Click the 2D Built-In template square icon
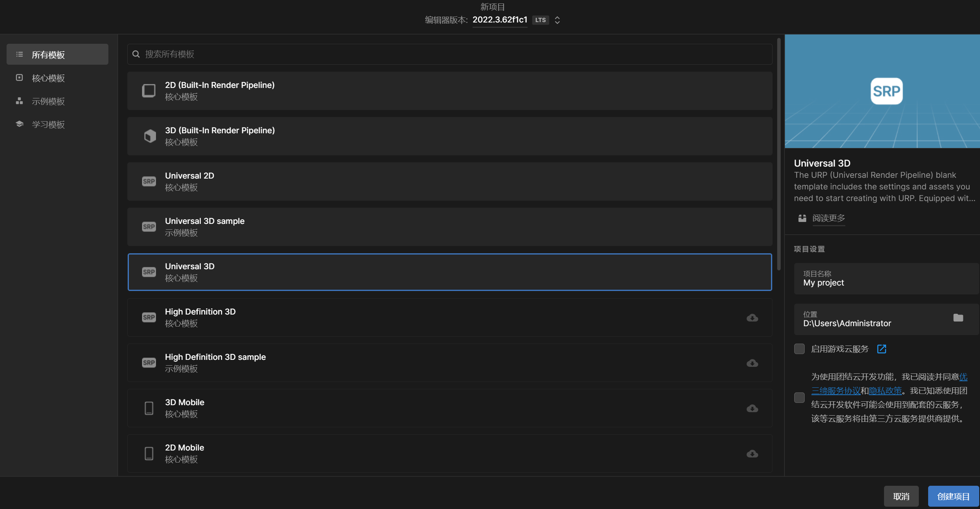Image resolution: width=980 pixels, height=509 pixels. 149,91
